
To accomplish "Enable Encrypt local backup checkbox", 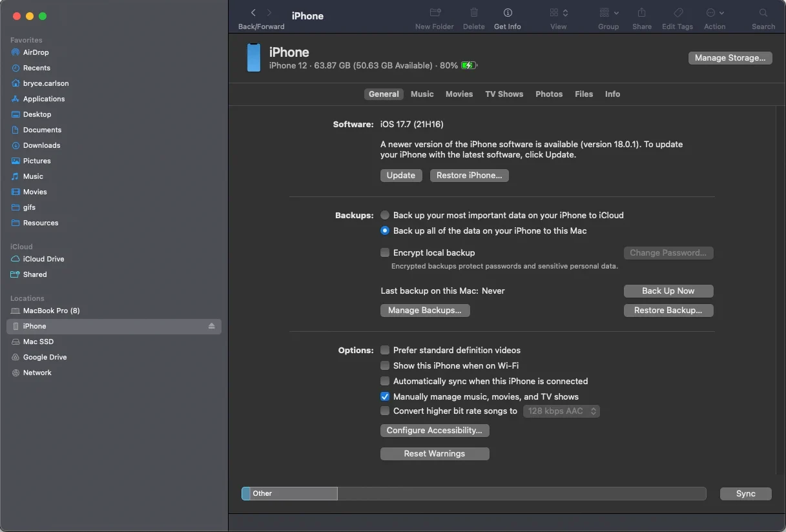I will click(385, 252).
